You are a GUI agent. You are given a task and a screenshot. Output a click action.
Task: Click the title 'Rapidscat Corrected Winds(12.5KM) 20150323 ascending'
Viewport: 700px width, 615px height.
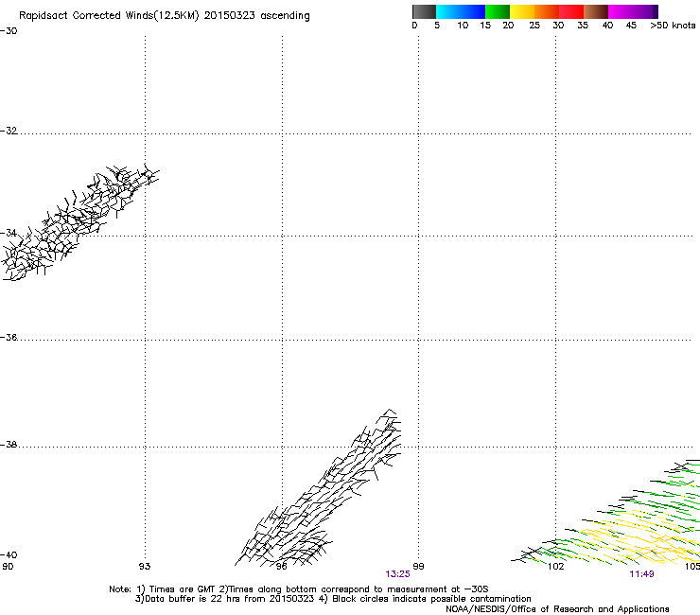(x=165, y=16)
